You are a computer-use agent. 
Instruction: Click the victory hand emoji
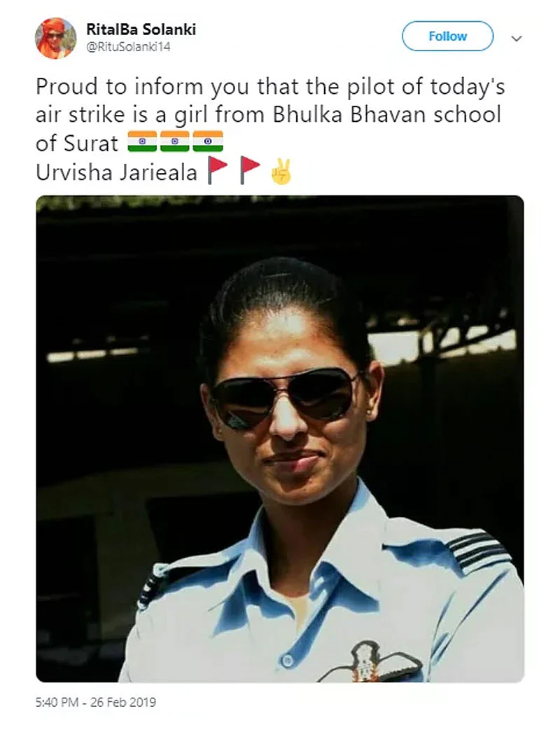(281, 172)
